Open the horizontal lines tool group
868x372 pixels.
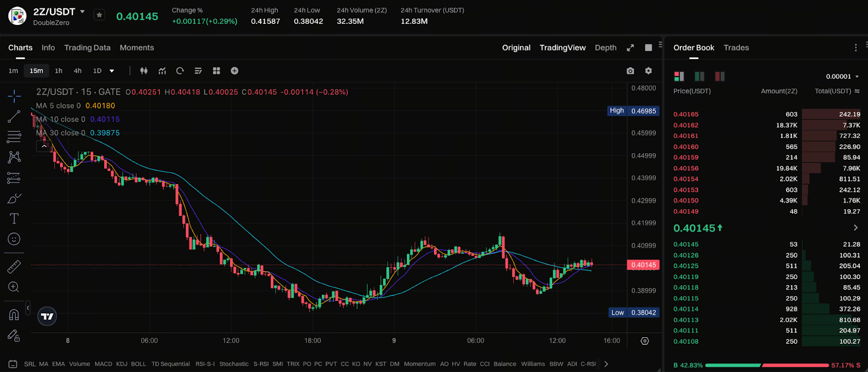click(14, 136)
